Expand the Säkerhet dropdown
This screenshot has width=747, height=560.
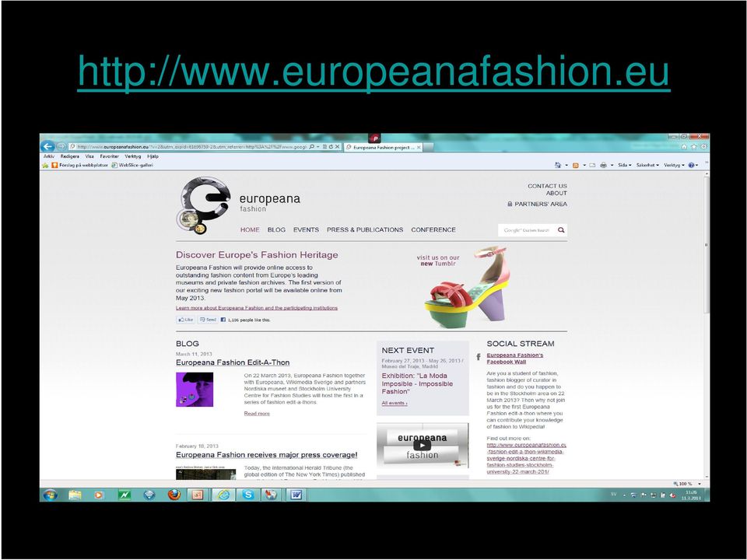[x=648, y=165]
